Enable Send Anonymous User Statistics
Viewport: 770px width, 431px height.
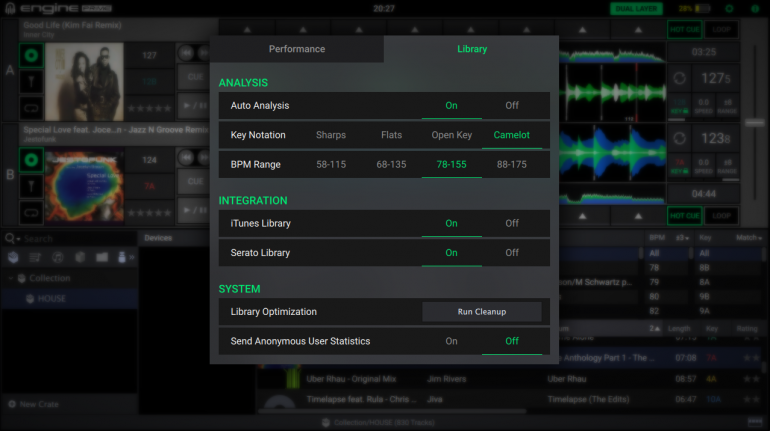point(451,341)
